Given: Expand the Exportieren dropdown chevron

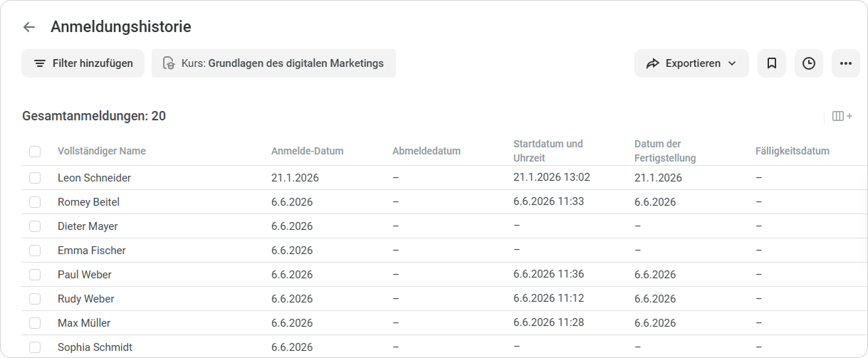Looking at the screenshot, I should tap(732, 63).
